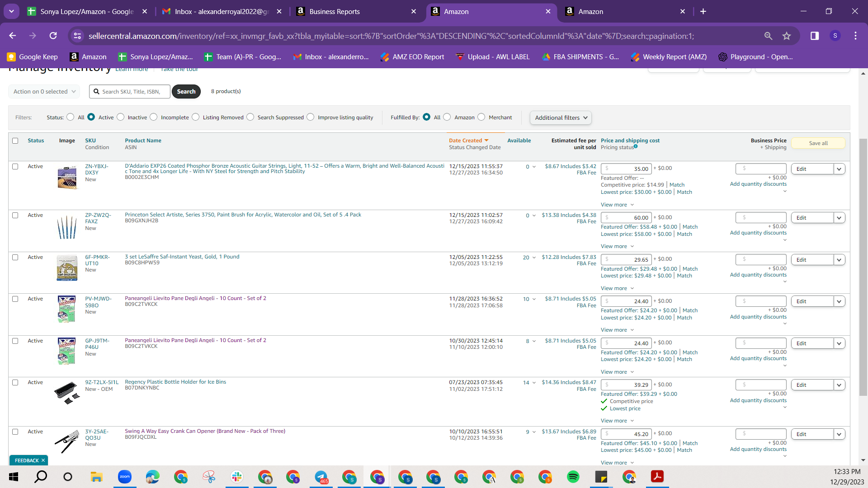The width and height of the screenshot is (868, 488).
Task: Switch to the Gmail Inbox tab
Action: pos(222,11)
